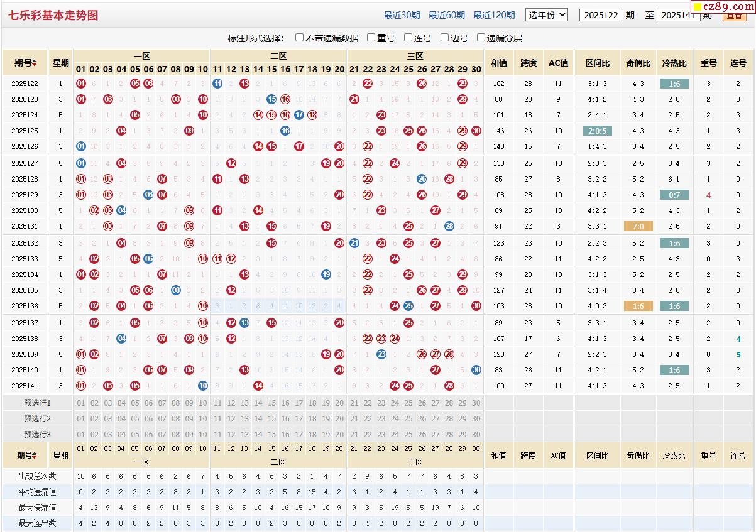The height and width of the screenshot is (532, 756).
Task: Click red ball 29 in row 2025122
Action: [463, 84]
